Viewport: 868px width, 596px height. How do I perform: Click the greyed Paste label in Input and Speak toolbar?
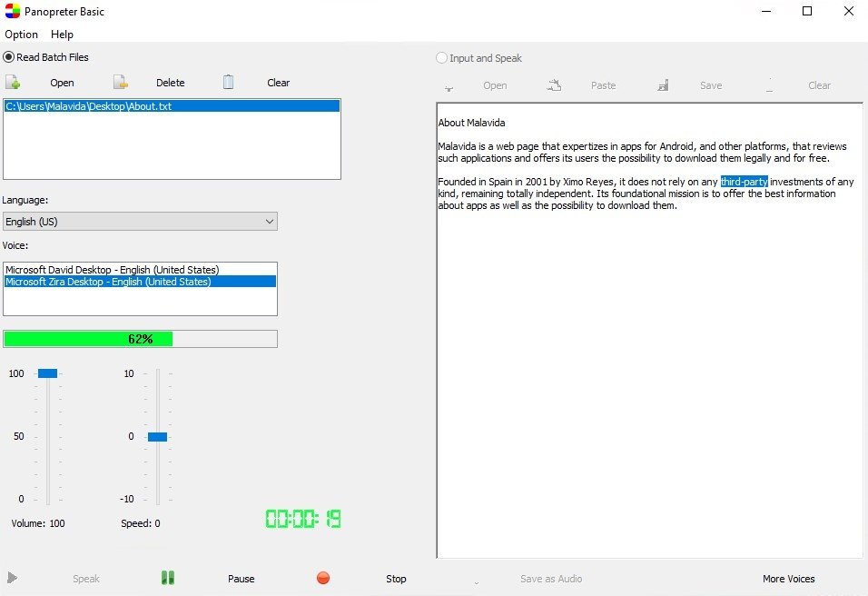point(604,85)
